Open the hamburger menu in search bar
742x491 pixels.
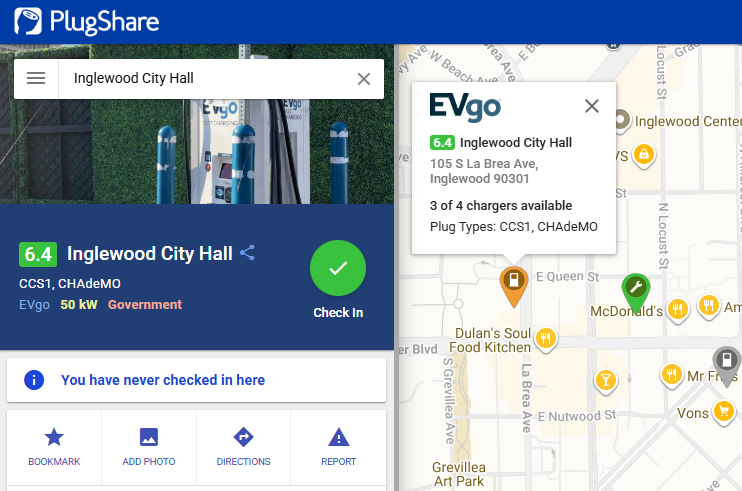(x=36, y=78)
